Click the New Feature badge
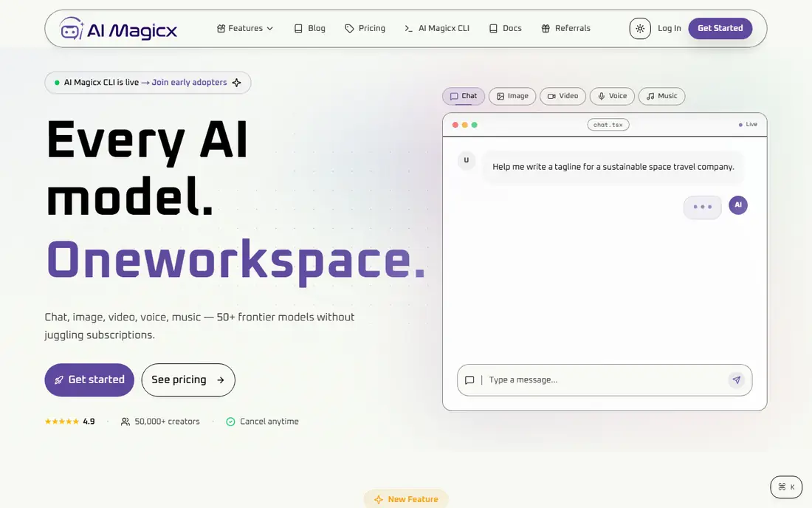The height and width of the screenshot is (508, 812). coord(406,499)
